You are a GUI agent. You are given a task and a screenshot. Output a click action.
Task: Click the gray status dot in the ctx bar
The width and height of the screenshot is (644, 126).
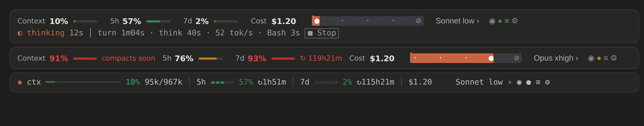pos(529,82)
